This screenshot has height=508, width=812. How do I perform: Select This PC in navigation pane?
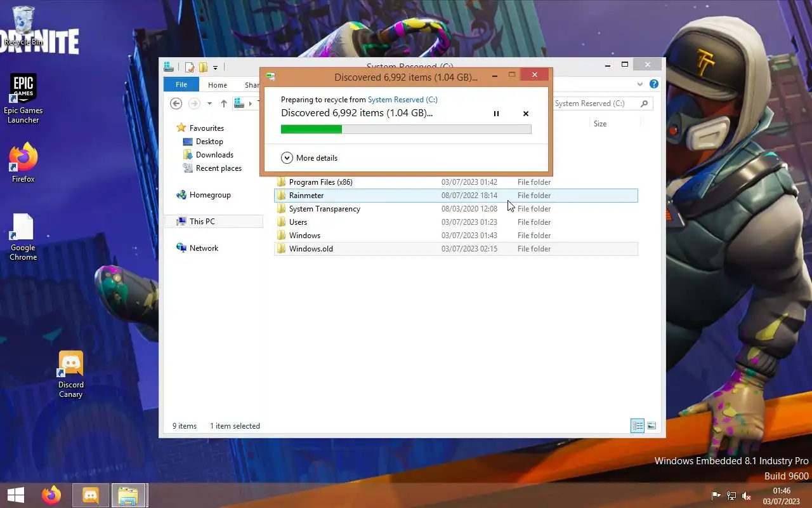(202, 222)
